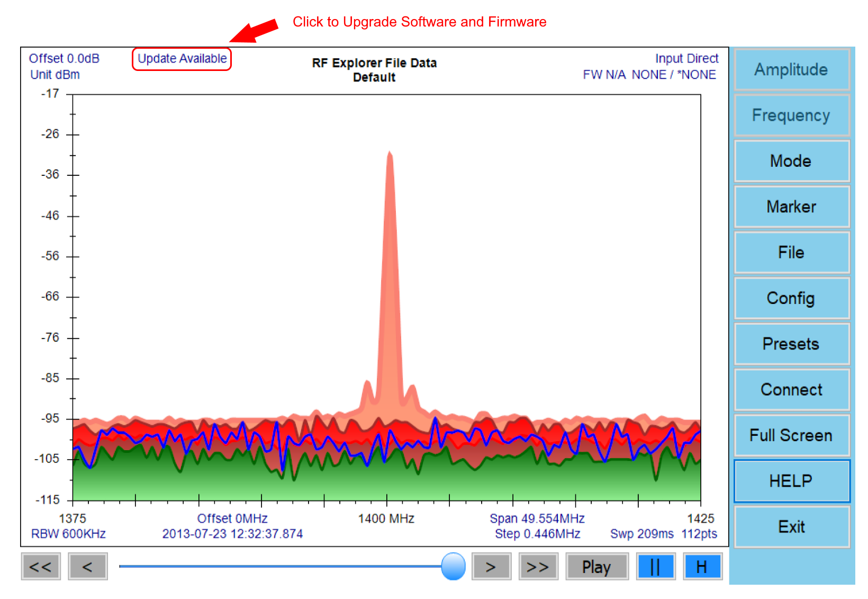Click the FW N/A NONE / *NONE text

point(649,75)
